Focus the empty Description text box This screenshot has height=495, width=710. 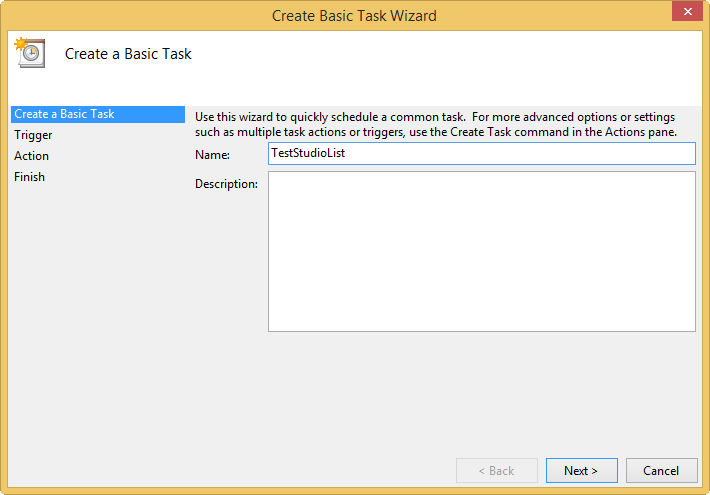pos(482,251)
